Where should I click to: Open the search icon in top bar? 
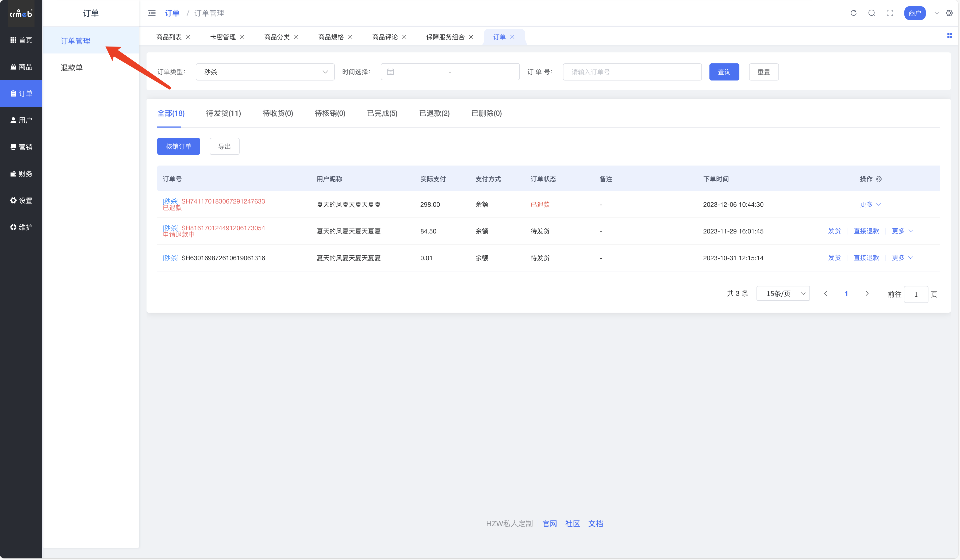coord(871,13)
